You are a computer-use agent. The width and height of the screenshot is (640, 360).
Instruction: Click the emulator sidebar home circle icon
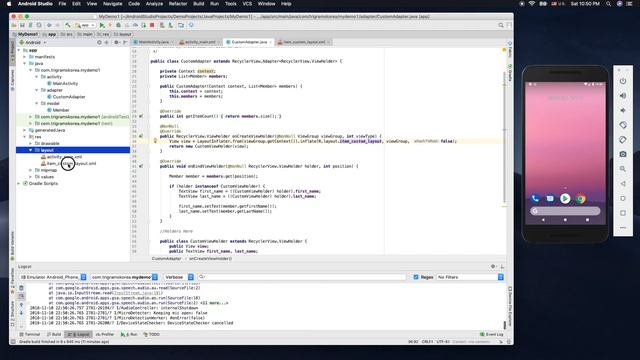click(x=623, y=198)
